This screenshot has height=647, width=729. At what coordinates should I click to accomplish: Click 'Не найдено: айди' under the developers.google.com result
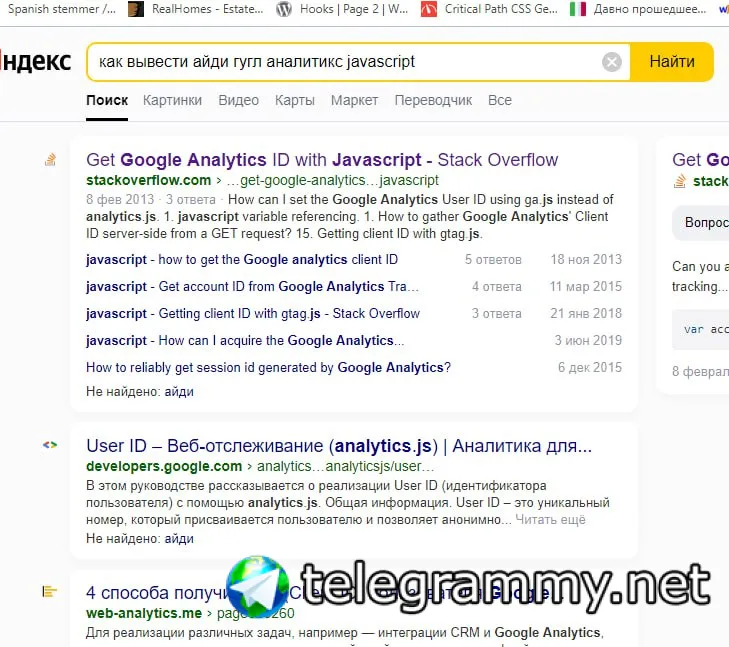pos(139,539)
